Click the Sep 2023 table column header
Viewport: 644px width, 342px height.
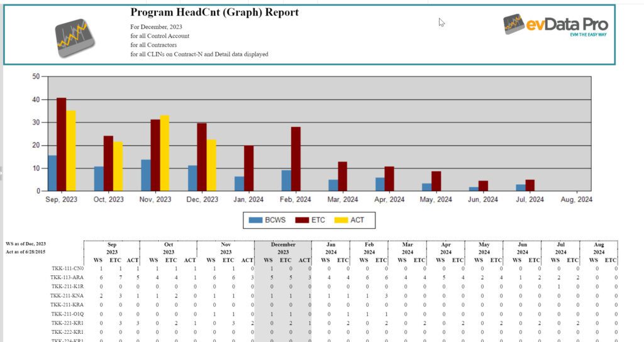coord(112,248)
